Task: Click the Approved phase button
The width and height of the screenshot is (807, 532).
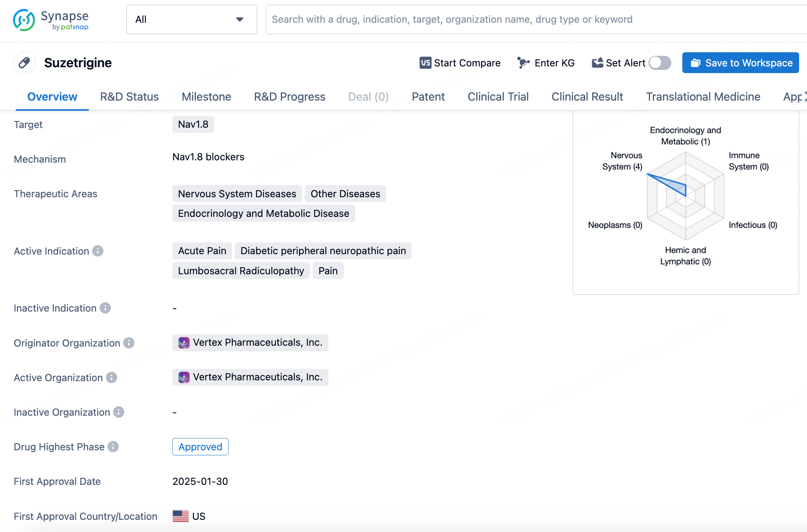Action: pos(200,446)
